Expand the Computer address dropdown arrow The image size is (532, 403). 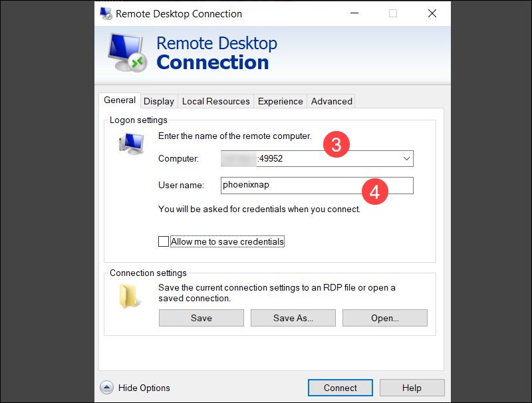[406, 159]
